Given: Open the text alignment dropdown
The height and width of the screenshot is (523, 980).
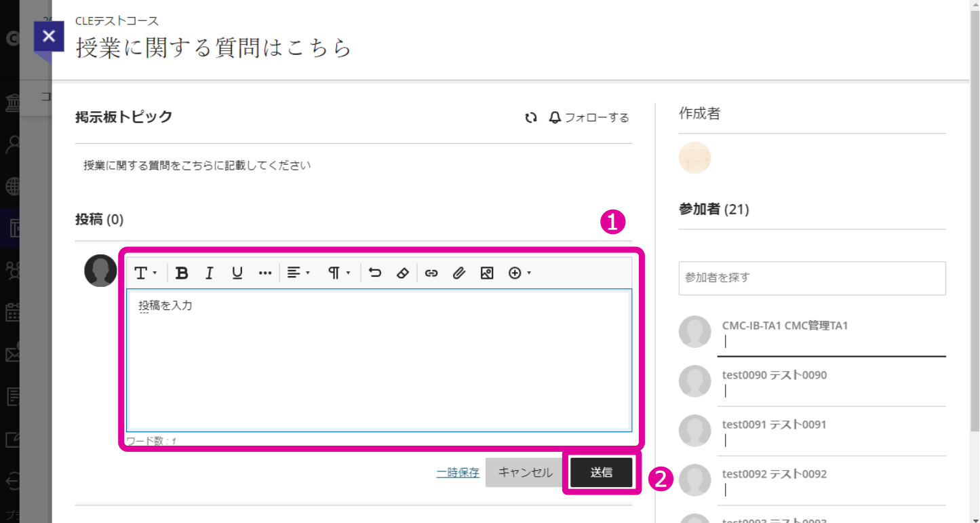Looking at the screenshot, I should pos(298,273).
